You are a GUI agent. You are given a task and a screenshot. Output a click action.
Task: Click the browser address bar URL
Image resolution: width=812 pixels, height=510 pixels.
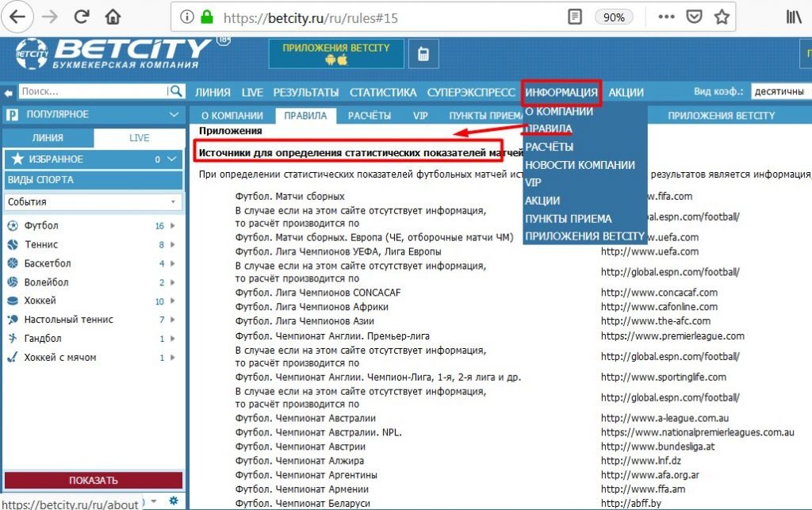pos(311,18)
